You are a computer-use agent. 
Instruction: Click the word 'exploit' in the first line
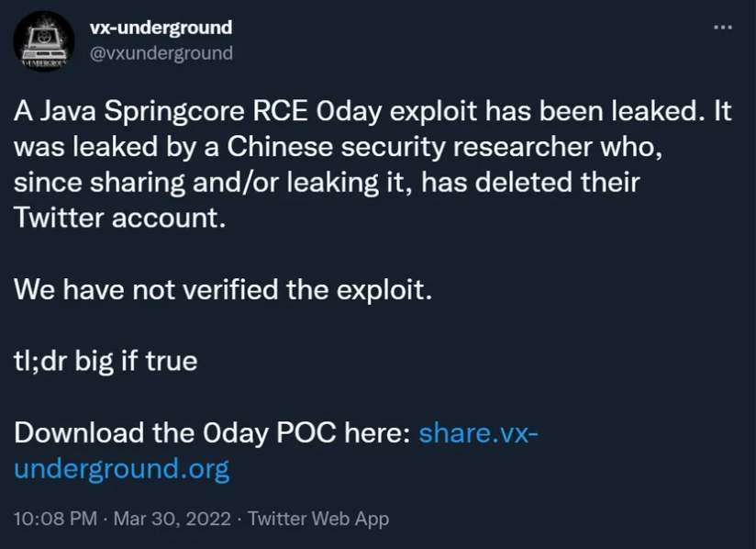433,111
